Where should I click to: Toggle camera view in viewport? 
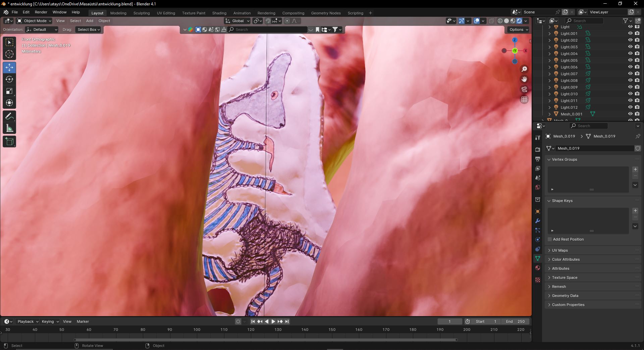point(524,89)
